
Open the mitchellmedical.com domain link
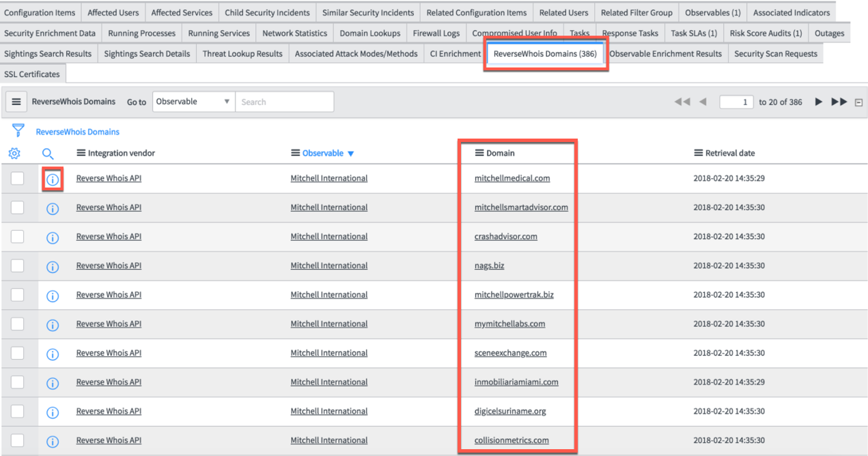point(512,178)
